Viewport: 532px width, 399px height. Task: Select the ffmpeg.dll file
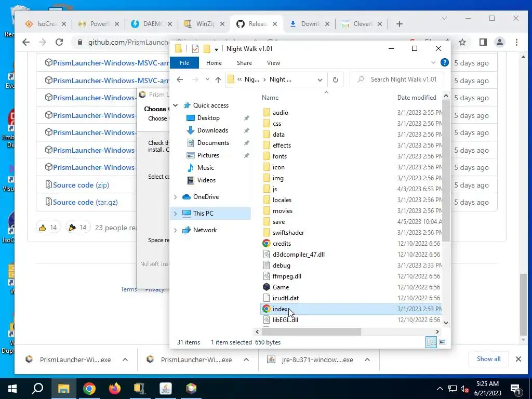[287, 276]
